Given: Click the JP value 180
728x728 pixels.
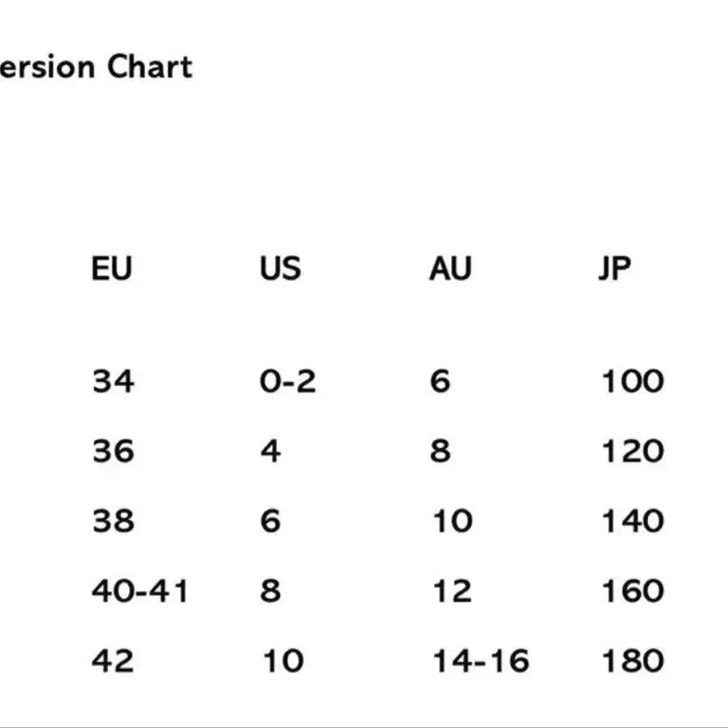Looking at the screenshot, I should coord(633,661).
